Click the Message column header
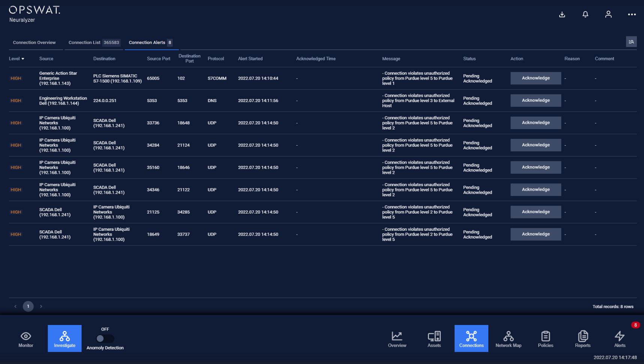Image resolution: width=644 pixels, height=364 pixels. point(391,59)
